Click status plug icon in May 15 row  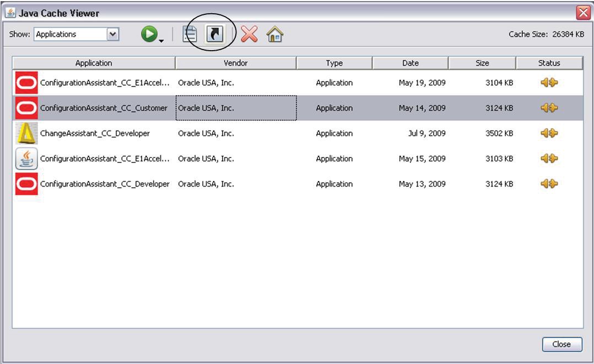click(x=549, y=159)
